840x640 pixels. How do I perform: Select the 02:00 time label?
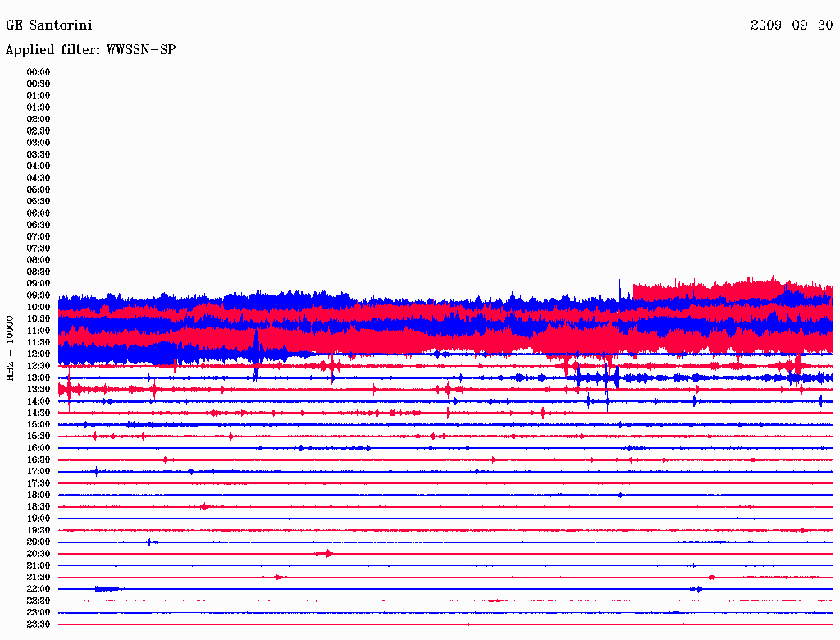(x=39, y=120)
